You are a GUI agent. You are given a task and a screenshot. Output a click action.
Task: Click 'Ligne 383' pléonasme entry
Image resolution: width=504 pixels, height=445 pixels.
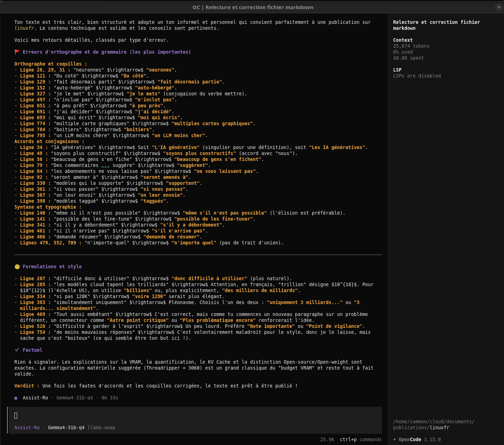(x=187, y=305)
